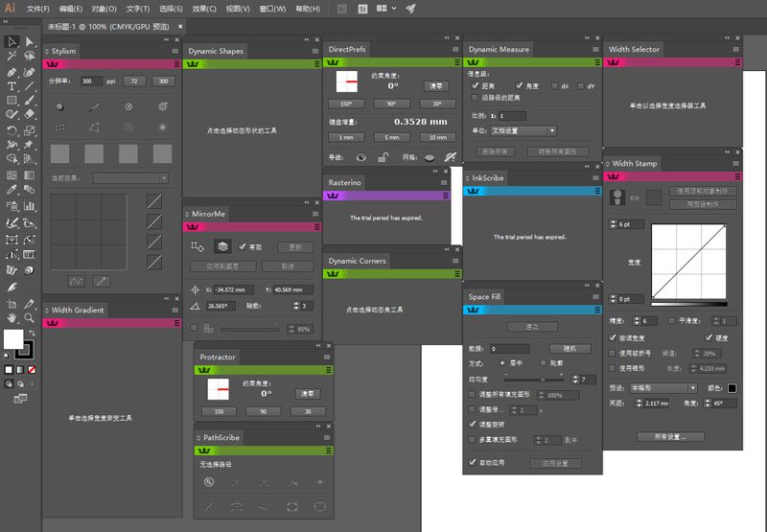The width and height of the screenshot is (767, 532).
Task: Toggle 自动应用 checkbox in Space Fill
Action: coord(472,462)
